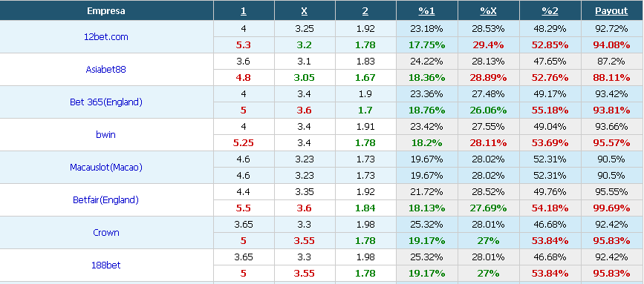Open the Crown bookmaker link

[x=106, y=232]
